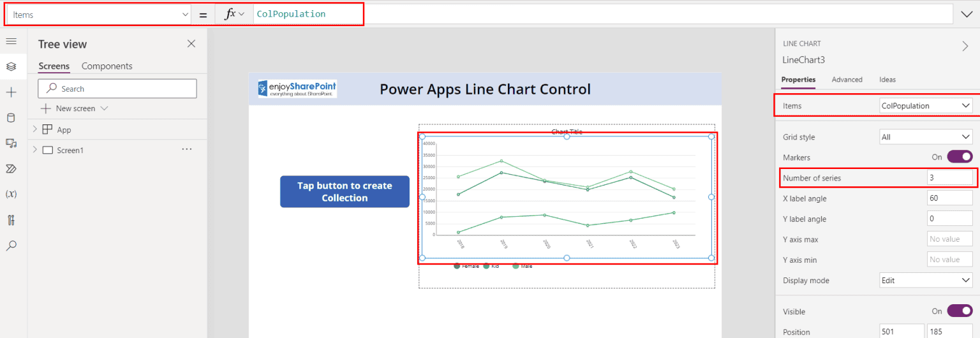This screenshot has height=338, width=980.
Task: Click the Search magnifier icon in left rail
Action: point(11,246)
